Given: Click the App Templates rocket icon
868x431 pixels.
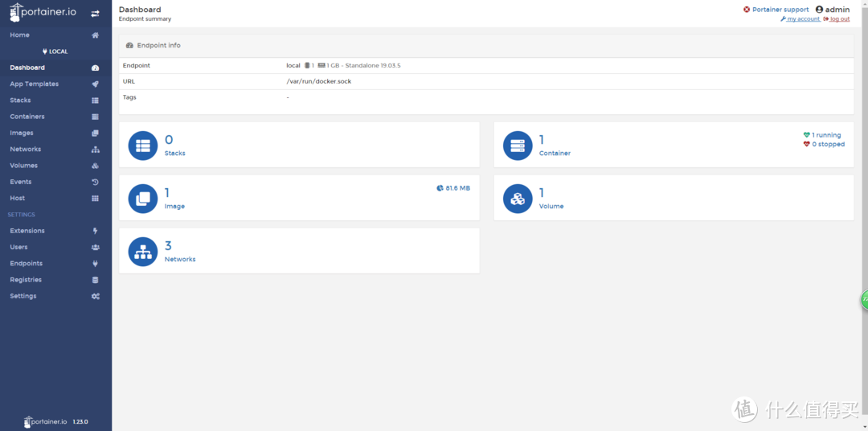Looking at the screenshot, I should click(x=95, y=84).
